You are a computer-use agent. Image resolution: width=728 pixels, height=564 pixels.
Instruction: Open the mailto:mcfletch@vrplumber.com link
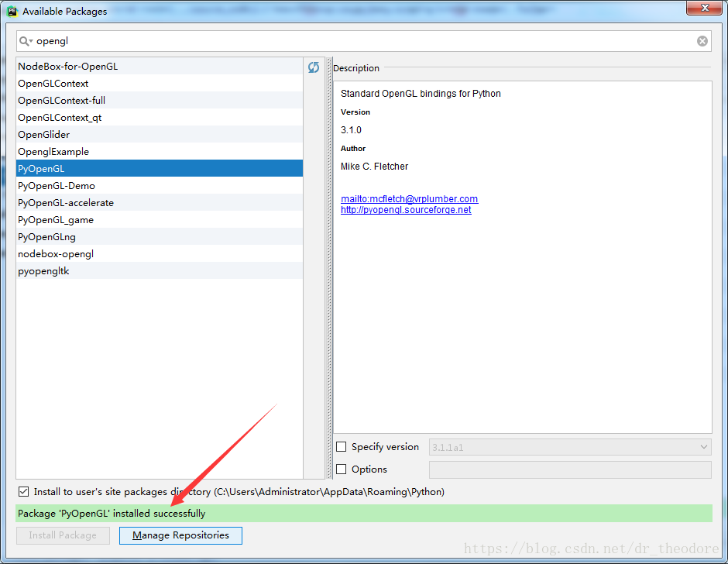(x=409, y=199)
